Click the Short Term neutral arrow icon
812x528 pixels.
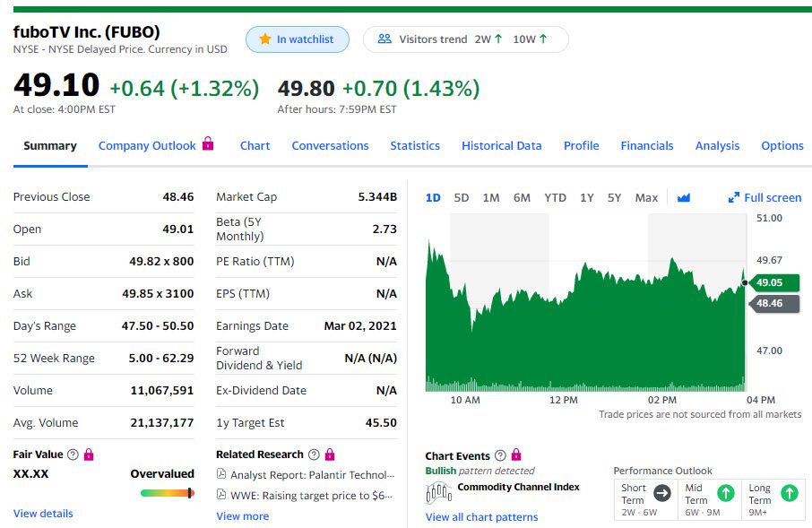pos(661,493)
